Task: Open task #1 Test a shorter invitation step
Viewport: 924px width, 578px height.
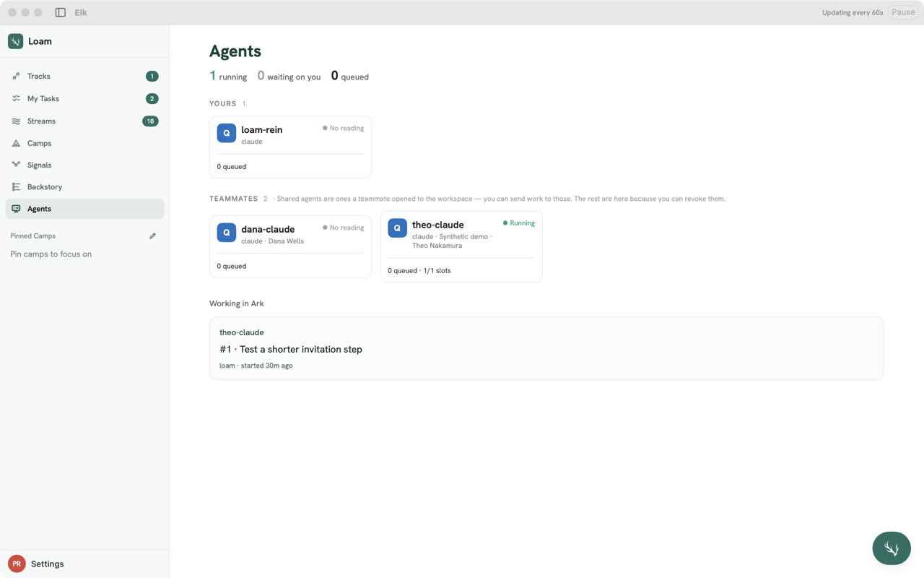Action: pos(546,348)
